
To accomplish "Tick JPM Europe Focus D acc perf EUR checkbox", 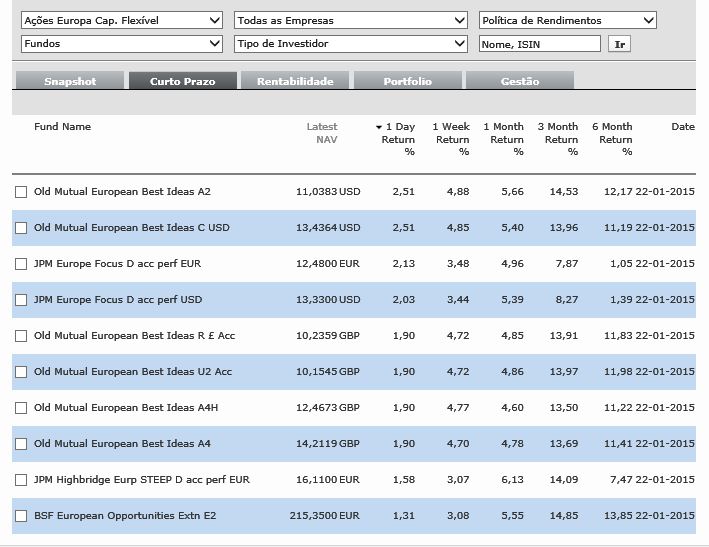I will coord(21,264).
